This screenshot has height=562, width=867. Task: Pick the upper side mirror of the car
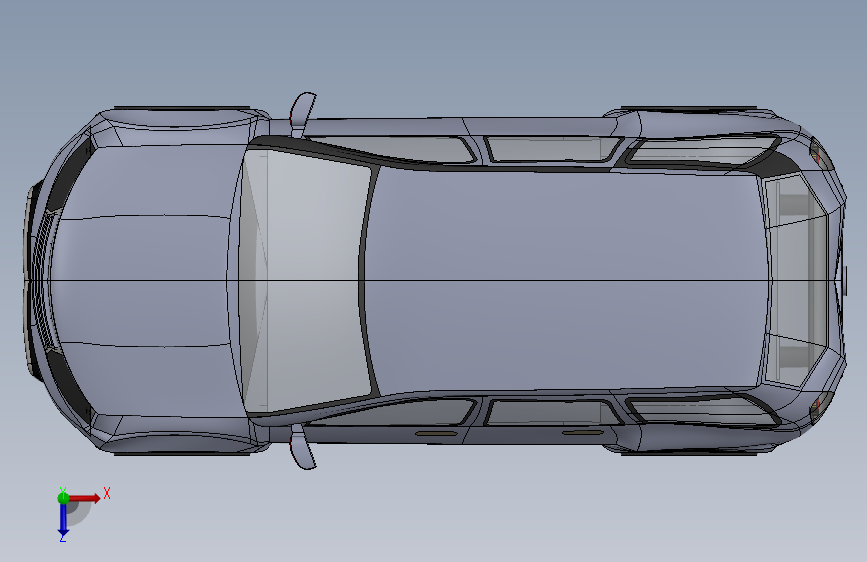tap(301, 113)
